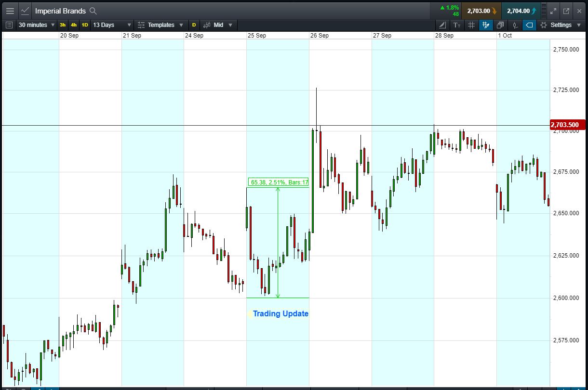The image size is (588, 390).
Task: Click the price ladder icon beside buy price
Action: [x=544, y=11]
